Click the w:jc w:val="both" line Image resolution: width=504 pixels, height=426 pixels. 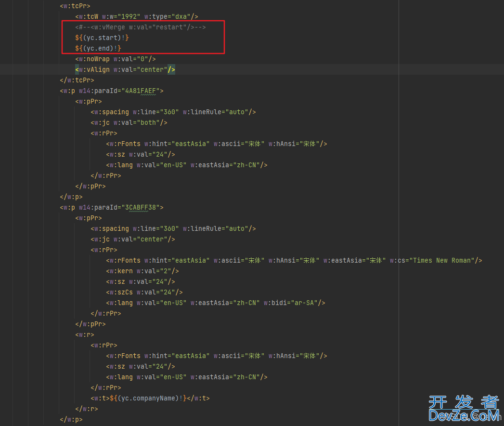point(129,122)
